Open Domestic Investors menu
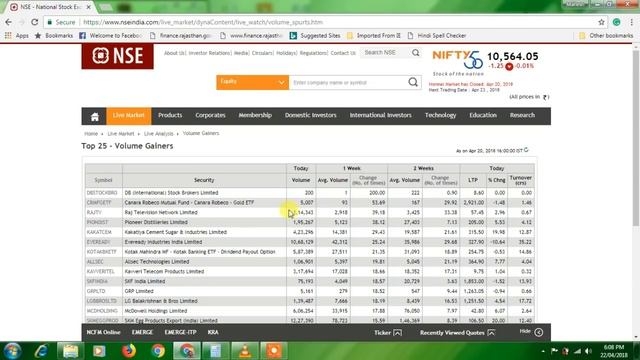This screenshot has height=360, width=640. tap(311, 116)
